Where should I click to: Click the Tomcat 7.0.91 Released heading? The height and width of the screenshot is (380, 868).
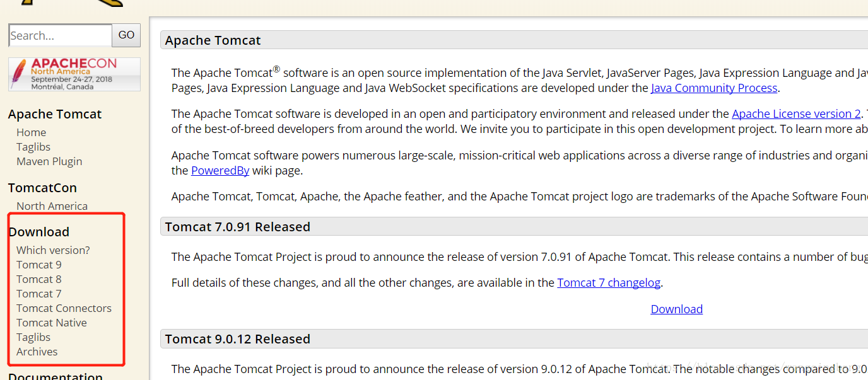click(238, 227)
